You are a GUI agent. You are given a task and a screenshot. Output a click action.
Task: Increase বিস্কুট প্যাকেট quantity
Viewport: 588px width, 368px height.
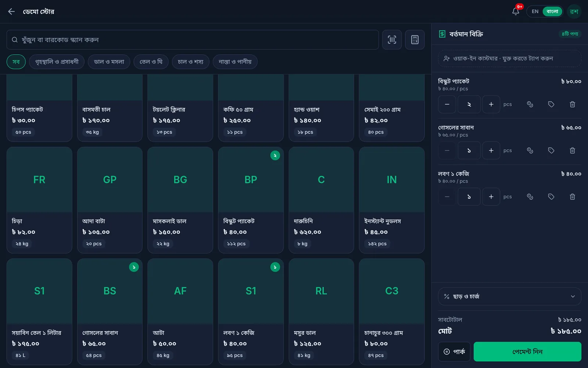click(x=491, y=105)
